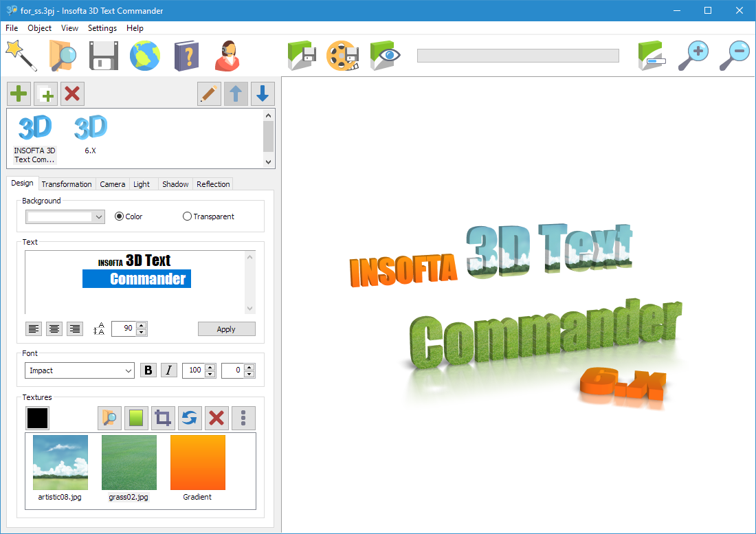Click the Apply button
The height and width of the screenshot is (534, 756).
(226, 329)
